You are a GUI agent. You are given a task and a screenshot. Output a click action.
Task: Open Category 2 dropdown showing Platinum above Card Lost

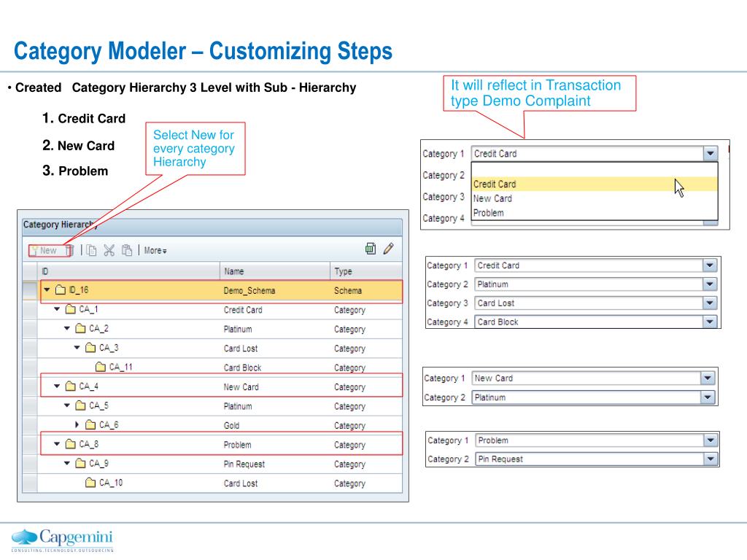pos(710,284)
